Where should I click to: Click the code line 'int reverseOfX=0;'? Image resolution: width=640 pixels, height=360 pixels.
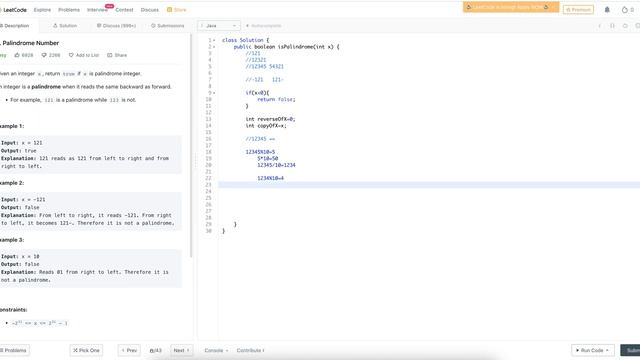click(x=270, y=119)
